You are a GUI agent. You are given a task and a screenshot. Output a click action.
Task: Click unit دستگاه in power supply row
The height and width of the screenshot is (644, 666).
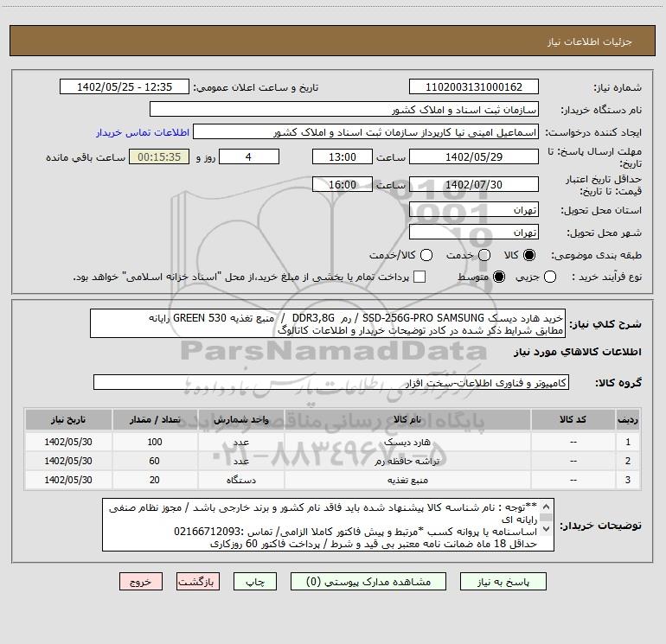[x=240, y=480]
